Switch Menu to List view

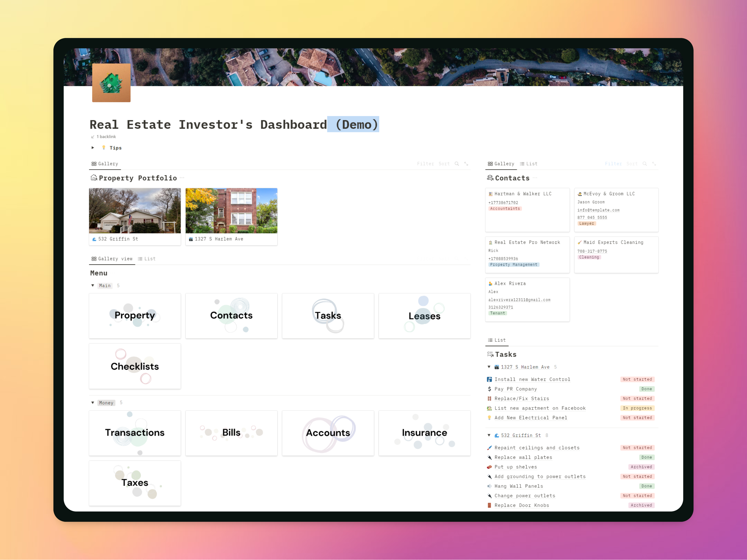coord(147,259)
